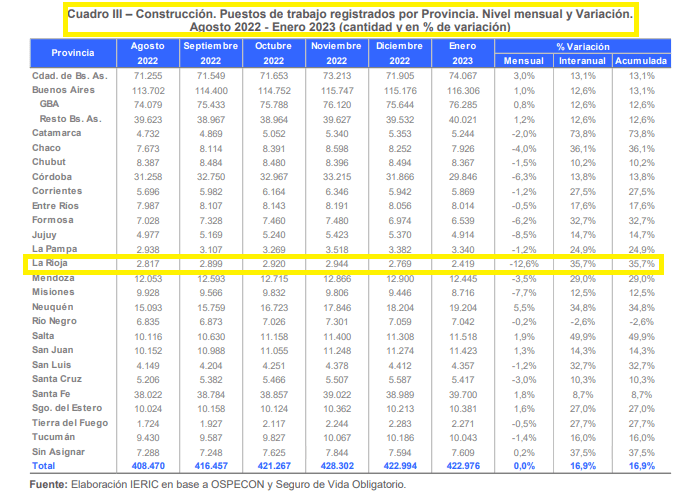Select the Mensual sub-header
This screenshot has height=500, width=689.
(524, 61)
